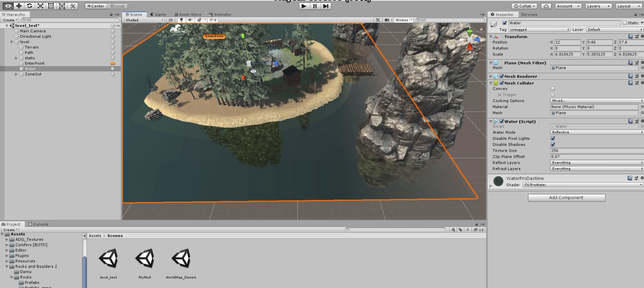Open the Water Mode Reflective dropdown

(x=597, y=132)
